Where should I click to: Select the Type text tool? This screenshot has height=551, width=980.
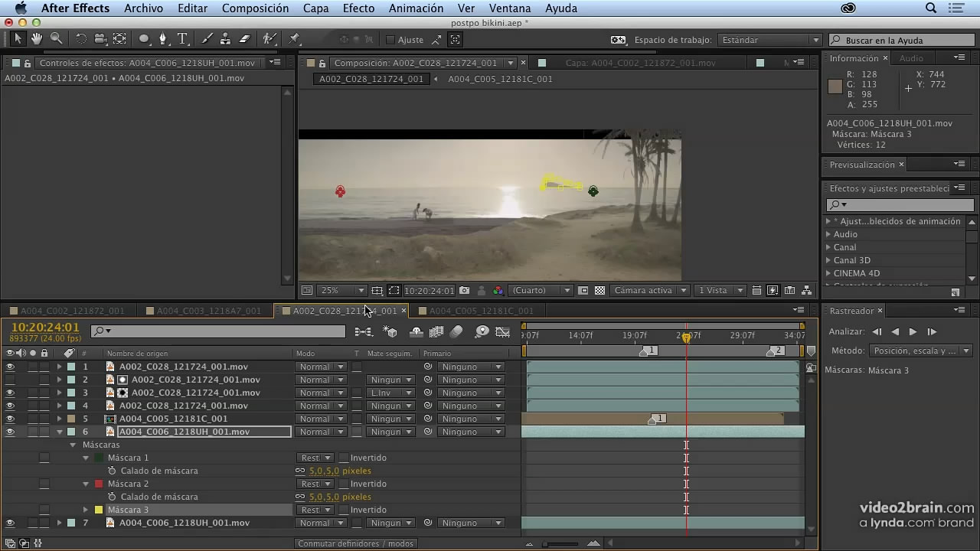click(x=182, y=39)
